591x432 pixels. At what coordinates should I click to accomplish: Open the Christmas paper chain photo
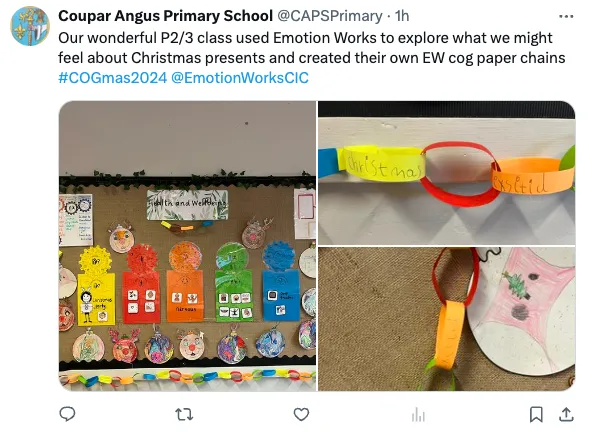pyautogui.click(x=447, y=173)
